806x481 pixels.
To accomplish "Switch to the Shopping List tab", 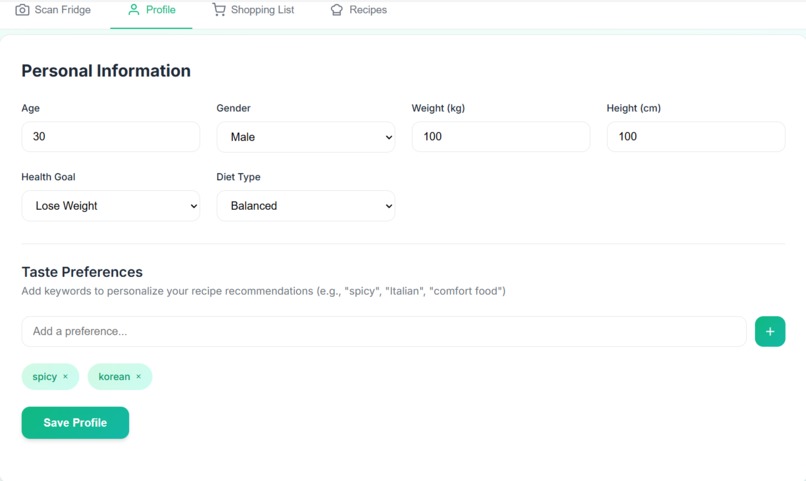I will coord(253,10).
